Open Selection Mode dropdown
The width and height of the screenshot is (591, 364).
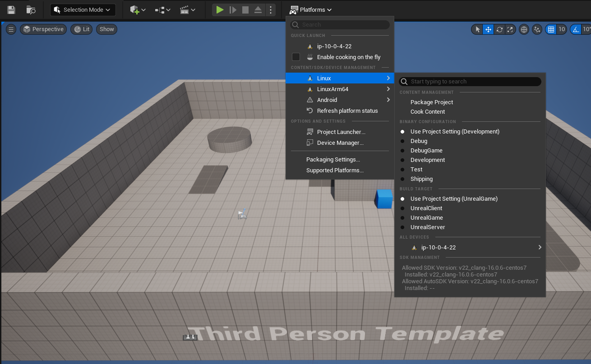pos(83,10)
